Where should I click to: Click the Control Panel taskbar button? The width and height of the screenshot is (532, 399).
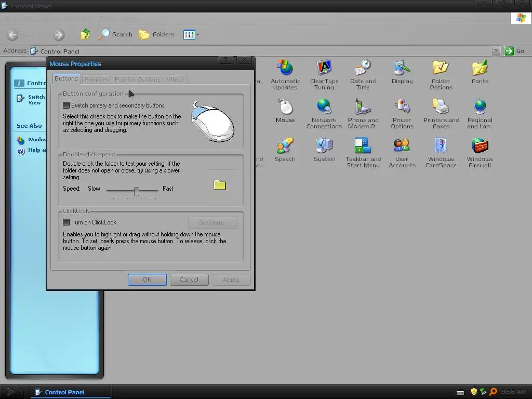click(70, 392)
